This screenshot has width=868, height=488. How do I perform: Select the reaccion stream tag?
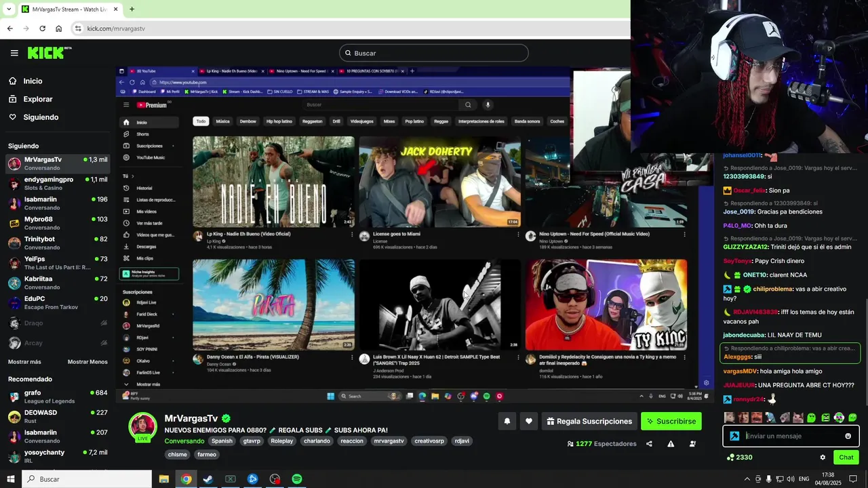(x=352, y=441)
